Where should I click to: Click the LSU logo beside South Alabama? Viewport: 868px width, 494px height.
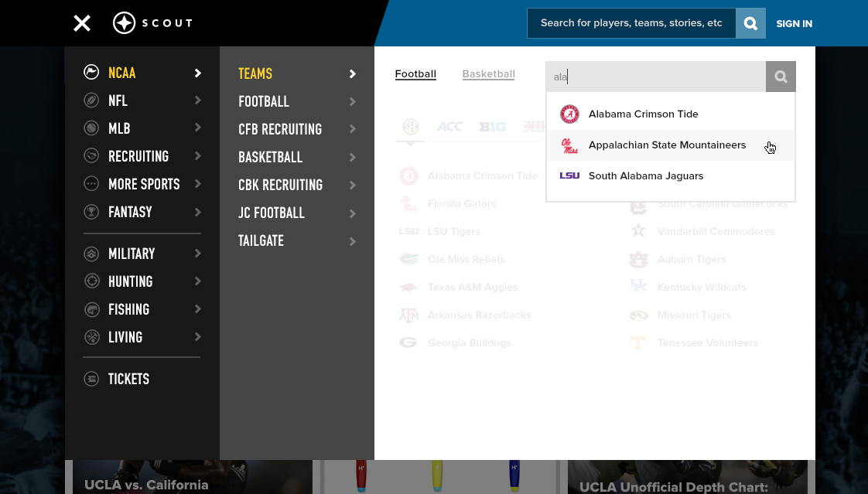coord(569,176)
